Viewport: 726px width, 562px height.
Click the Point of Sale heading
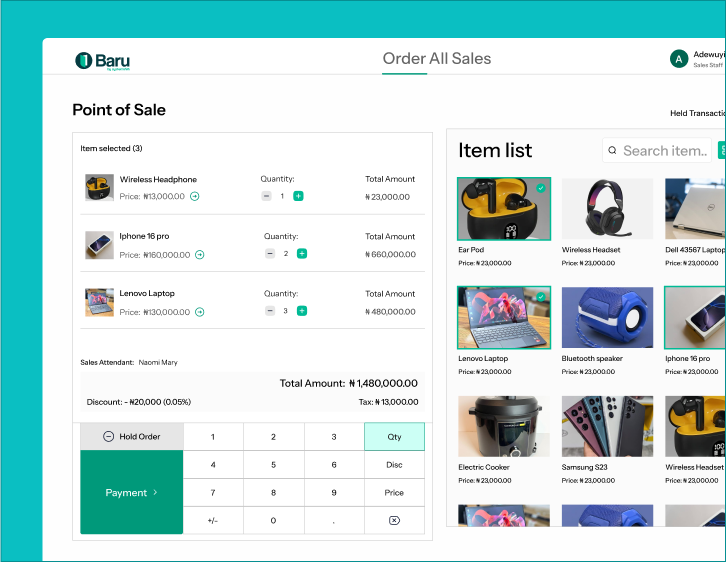[119, 110]
